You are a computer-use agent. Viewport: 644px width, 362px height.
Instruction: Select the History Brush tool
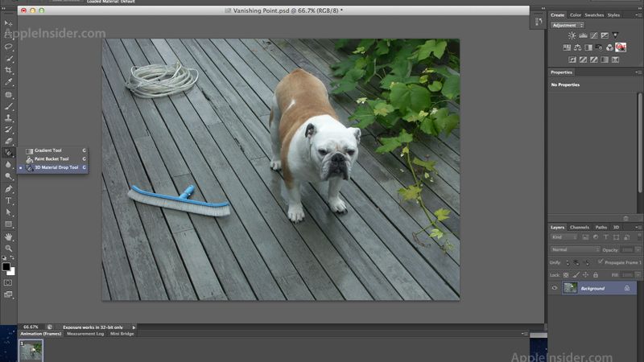(x=8, y=130)
